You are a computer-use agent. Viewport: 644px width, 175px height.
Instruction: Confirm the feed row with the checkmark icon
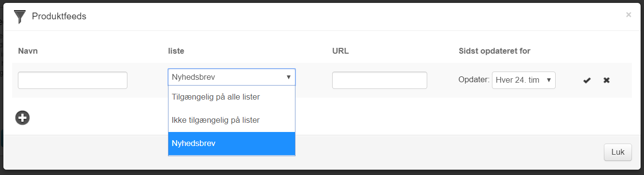coord(587,80)
